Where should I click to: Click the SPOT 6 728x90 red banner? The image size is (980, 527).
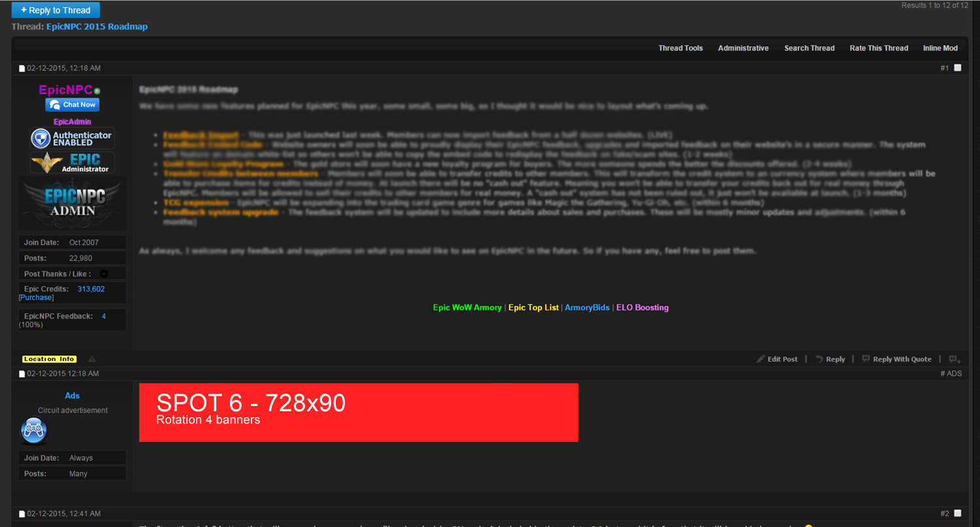[359, 413]
